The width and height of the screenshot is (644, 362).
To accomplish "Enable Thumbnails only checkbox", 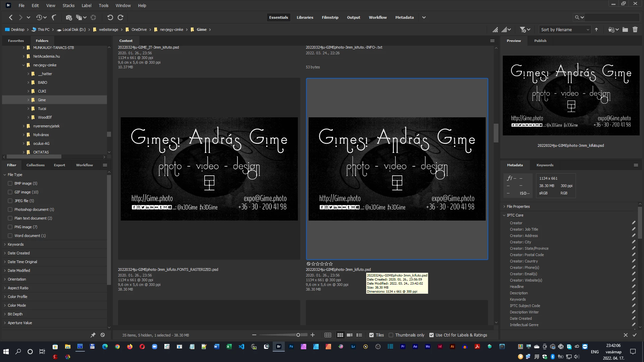I will (391, 335).
